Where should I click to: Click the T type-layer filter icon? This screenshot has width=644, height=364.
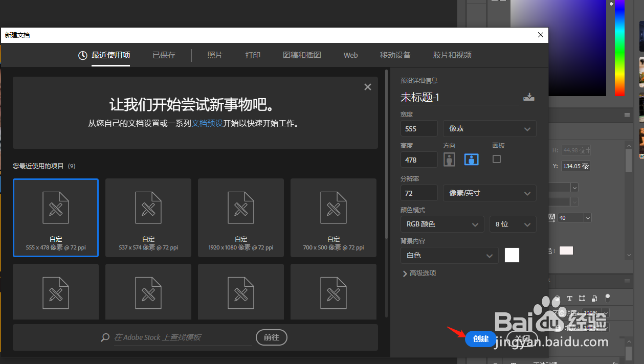570,298
